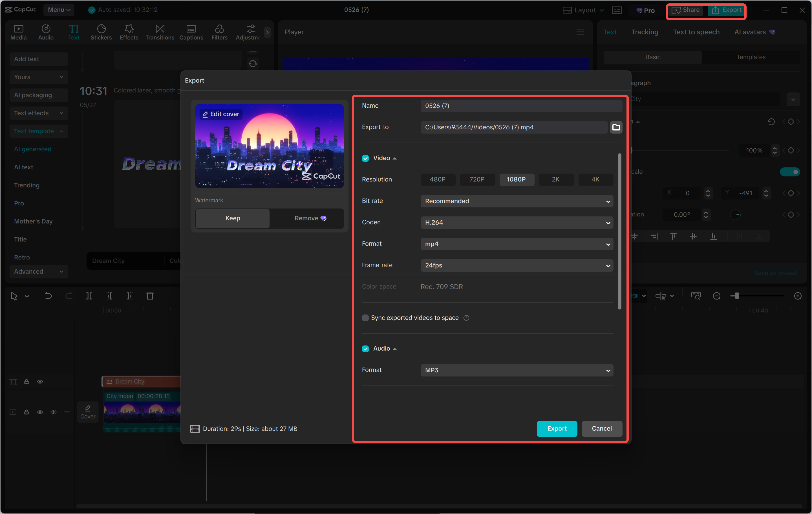Click the delete icon in the timeline toolbar
Viewport: 812px width, 514px height.
(150, 296)
